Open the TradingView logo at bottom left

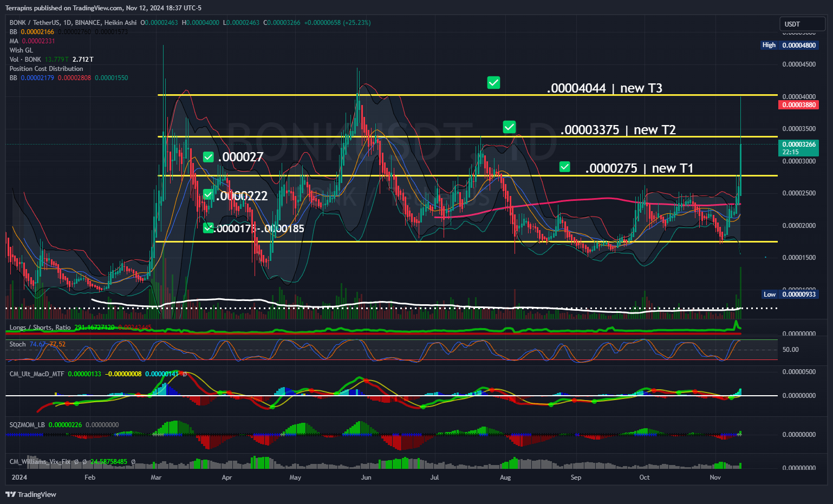(x=31, y=494)
